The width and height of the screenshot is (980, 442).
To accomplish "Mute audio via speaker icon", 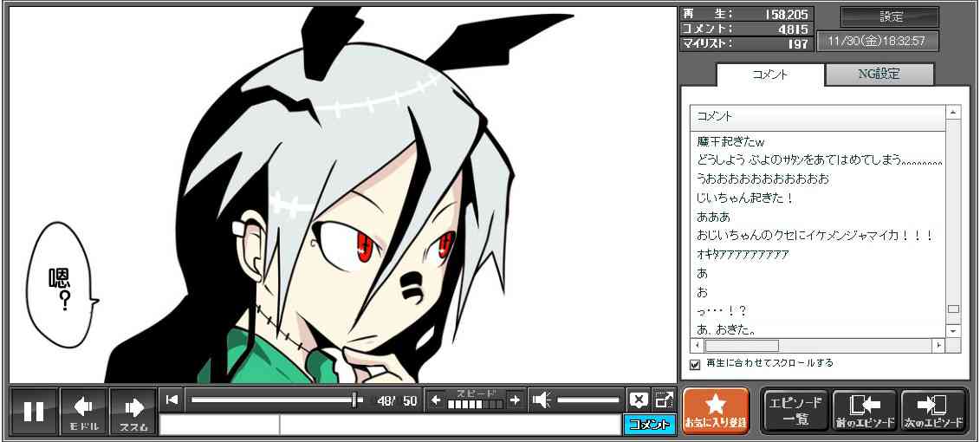I will pyautogui.click(x=542, y=400).
